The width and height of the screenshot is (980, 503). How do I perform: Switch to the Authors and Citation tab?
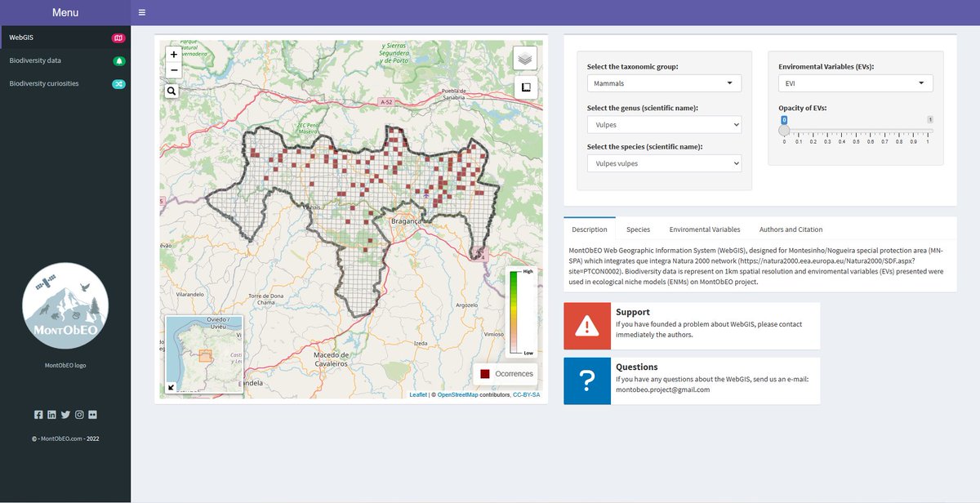(x=791, y=229)
